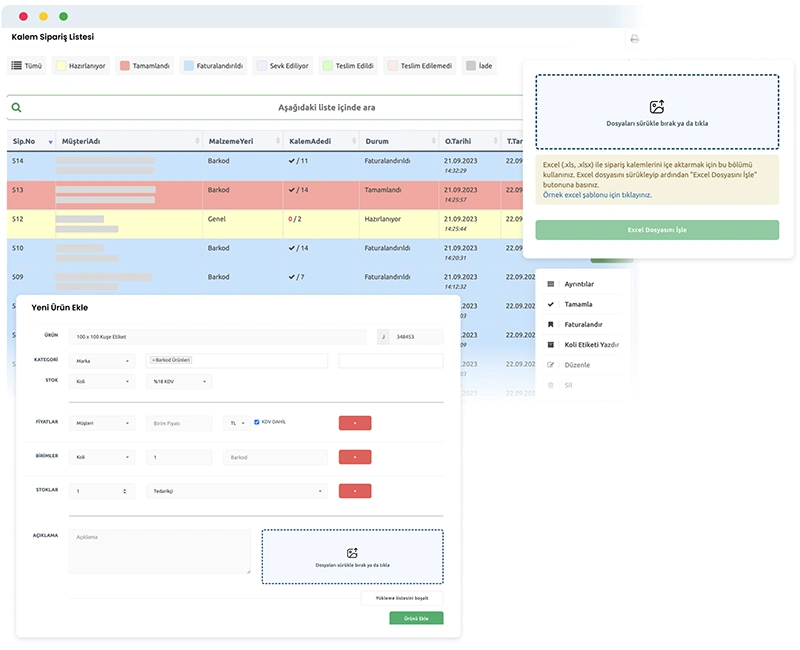Click the Stoklar quantity stepper arrows

[x=124, y=491]
